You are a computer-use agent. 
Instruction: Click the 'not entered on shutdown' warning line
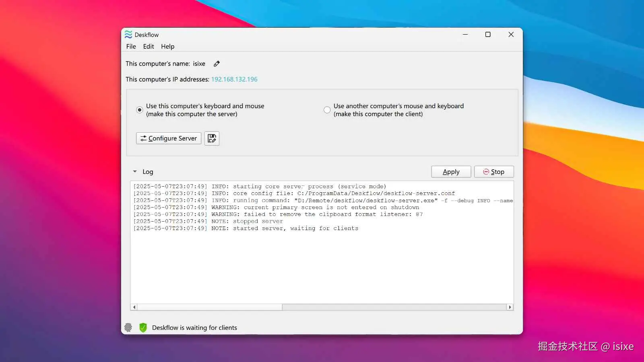pos(276,208)
